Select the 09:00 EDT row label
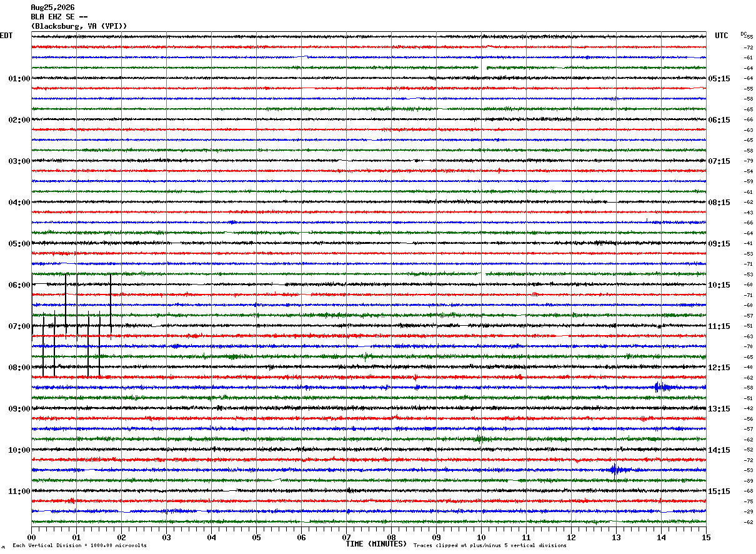Image resolution: width=756 pixels, height=554 pixels. pos(19,409)
